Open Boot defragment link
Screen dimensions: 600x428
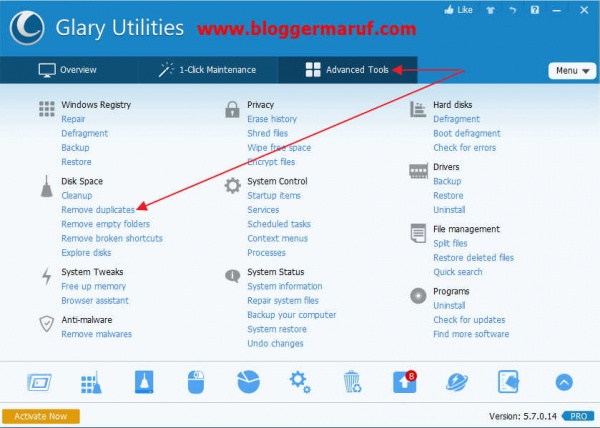[467, 133]
